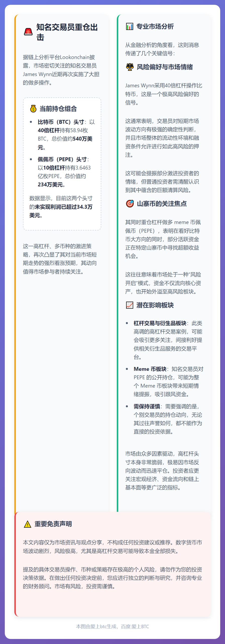Click the bullet title 杠杆交易与衍生品板块
Viewport: 225px width, 644px height.
(160, 323)
